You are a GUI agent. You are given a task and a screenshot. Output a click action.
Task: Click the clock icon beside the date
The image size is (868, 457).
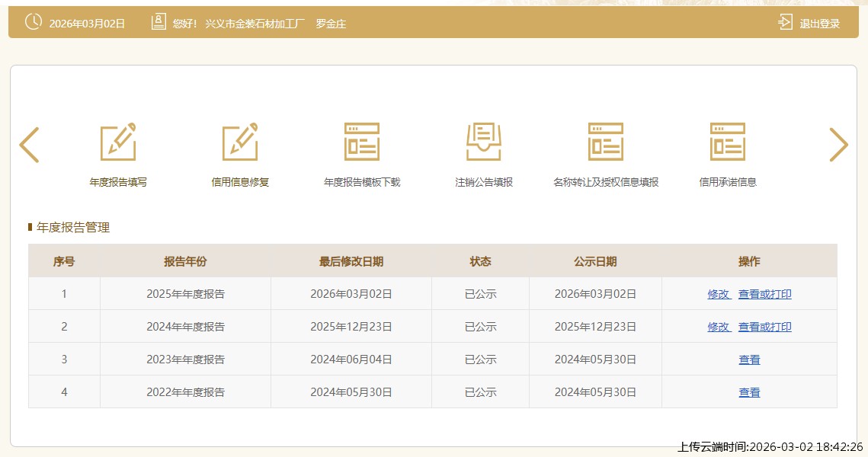click(x=34, y=22)
